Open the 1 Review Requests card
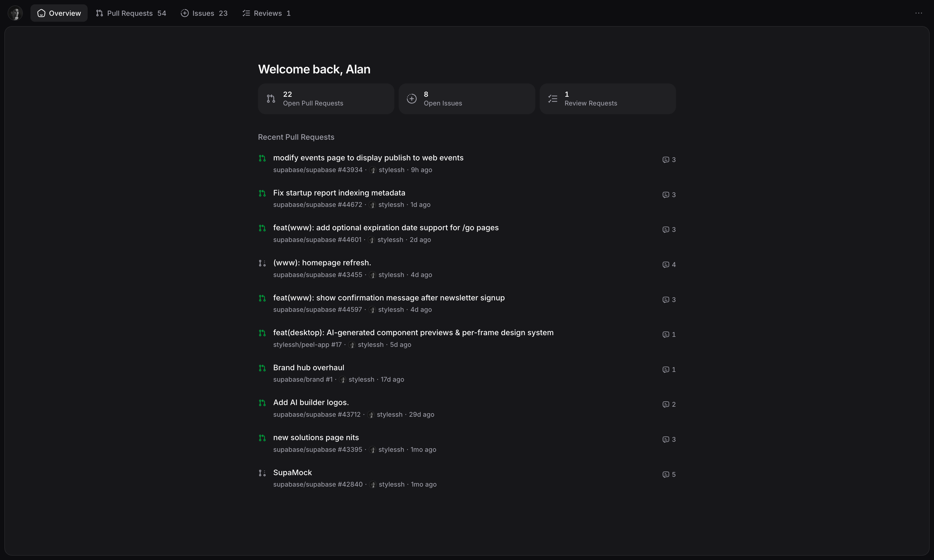 pos(607,99)
